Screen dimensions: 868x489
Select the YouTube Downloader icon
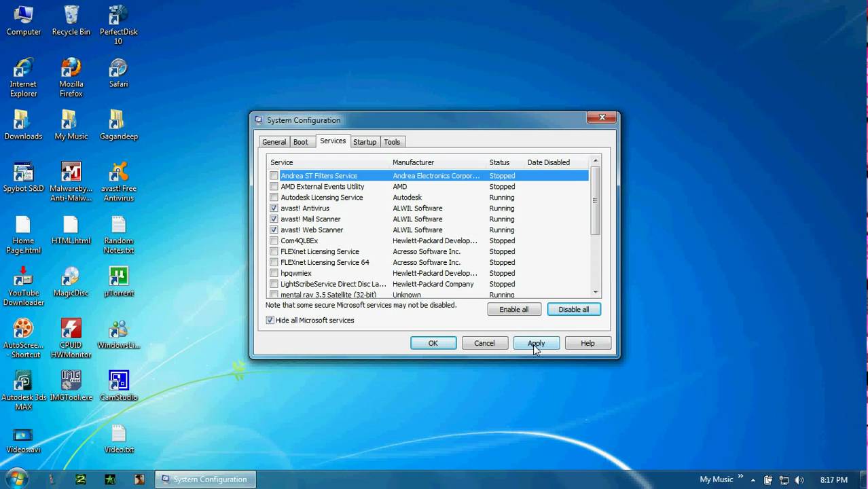(x=23, y=287)
